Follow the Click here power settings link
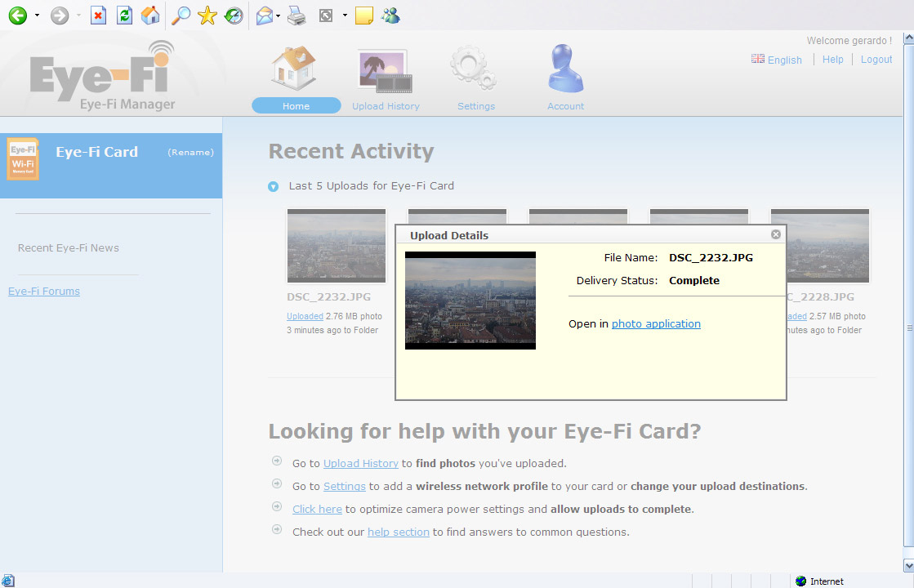Viewport: 914px width, 588px height. 317,510
